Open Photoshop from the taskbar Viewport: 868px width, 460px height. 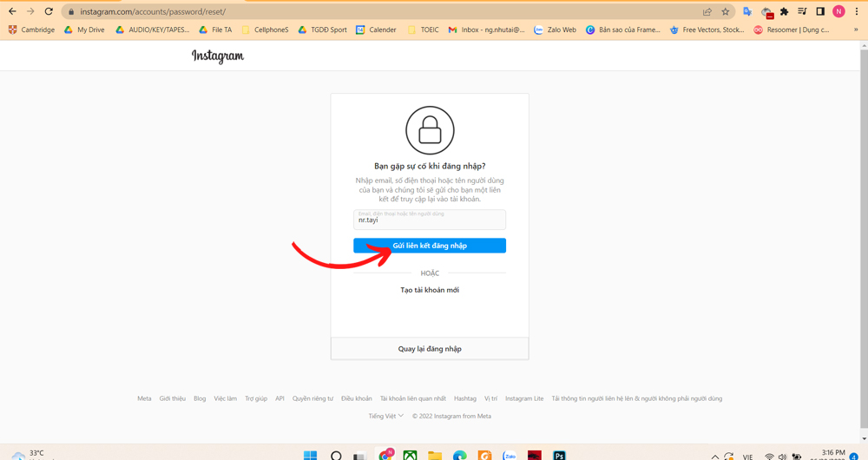(559, 456)
